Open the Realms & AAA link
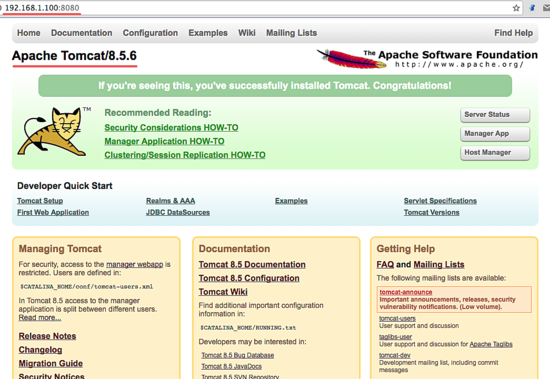The image size is (550, 379). (x=170, y=201)
